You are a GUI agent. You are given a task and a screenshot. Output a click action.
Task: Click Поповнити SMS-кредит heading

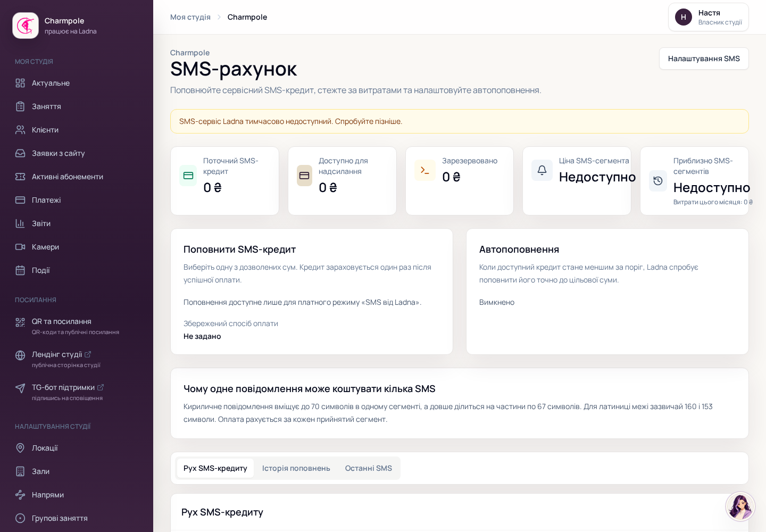pos(240,250)
